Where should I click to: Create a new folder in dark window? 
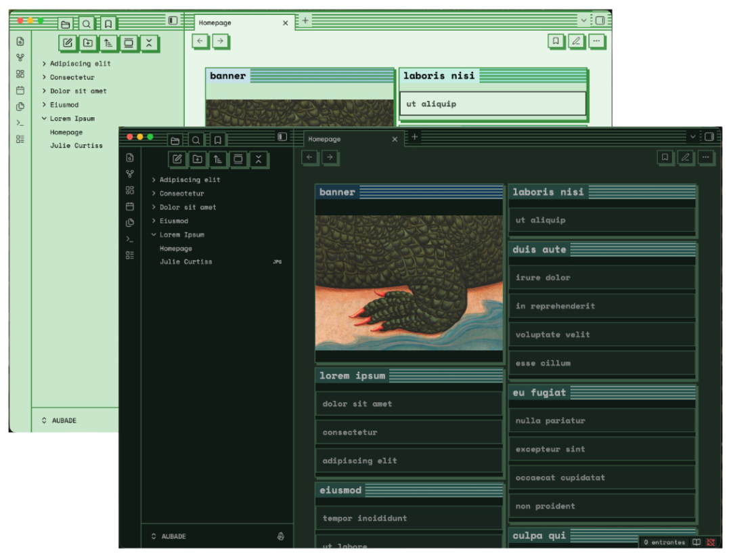coord(198,159)
